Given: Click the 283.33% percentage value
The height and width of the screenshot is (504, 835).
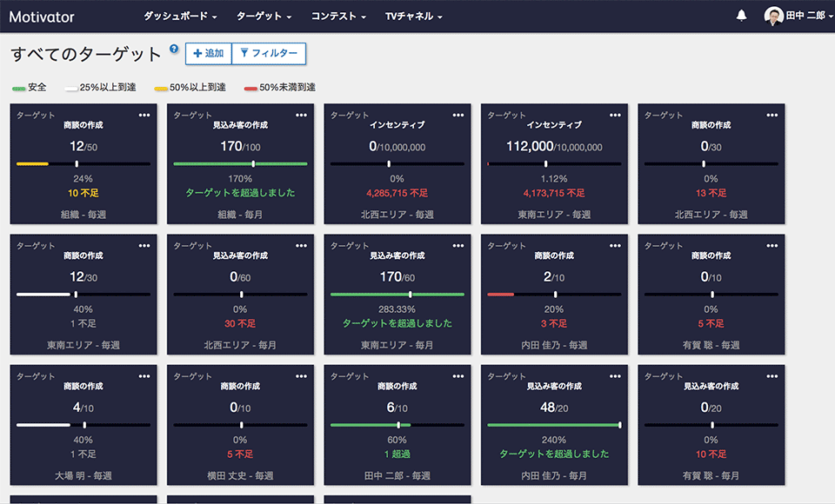Looking at the screenshot, I should click(x=397, y=309).
